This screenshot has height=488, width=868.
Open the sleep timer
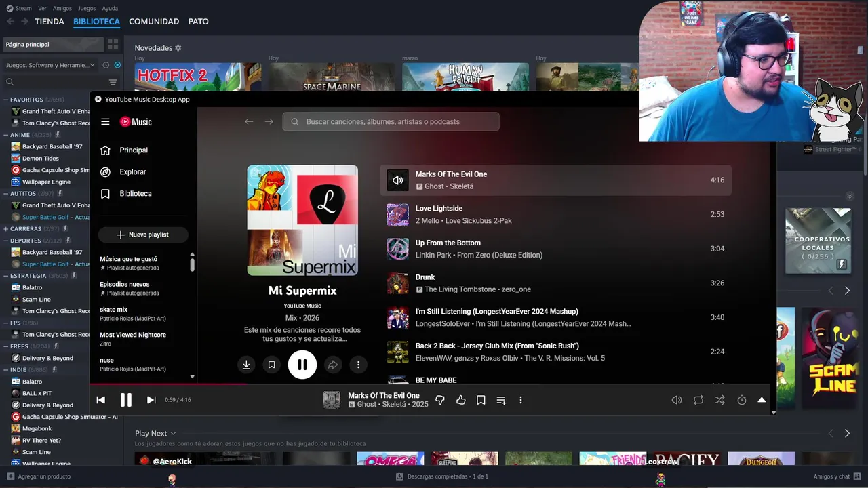pos(742,400)
